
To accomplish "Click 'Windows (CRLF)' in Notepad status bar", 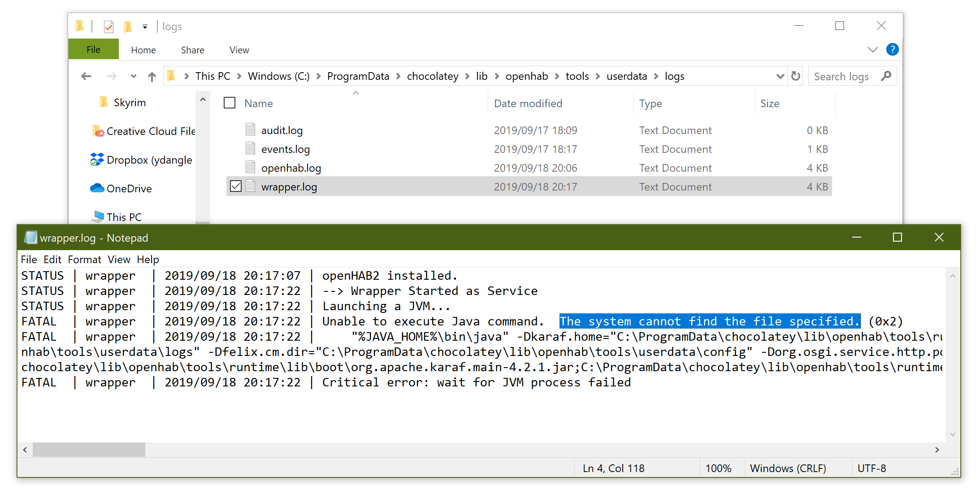I will 788,468.
